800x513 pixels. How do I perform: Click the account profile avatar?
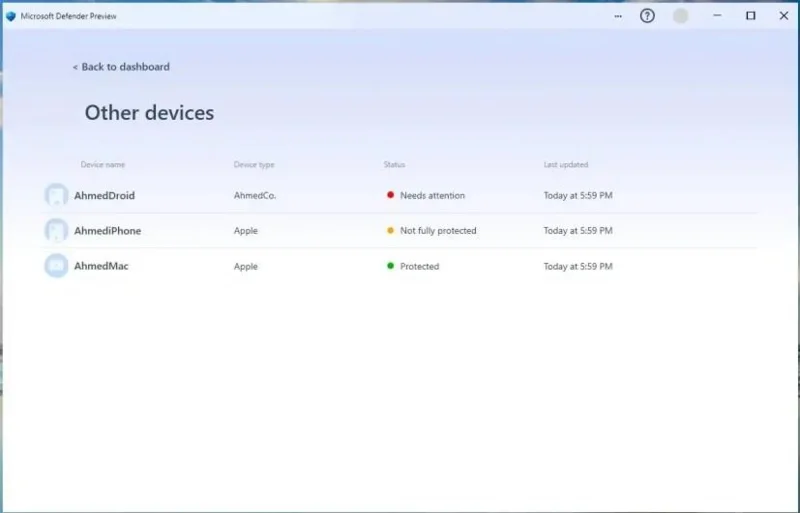click(x=680, y=16)
